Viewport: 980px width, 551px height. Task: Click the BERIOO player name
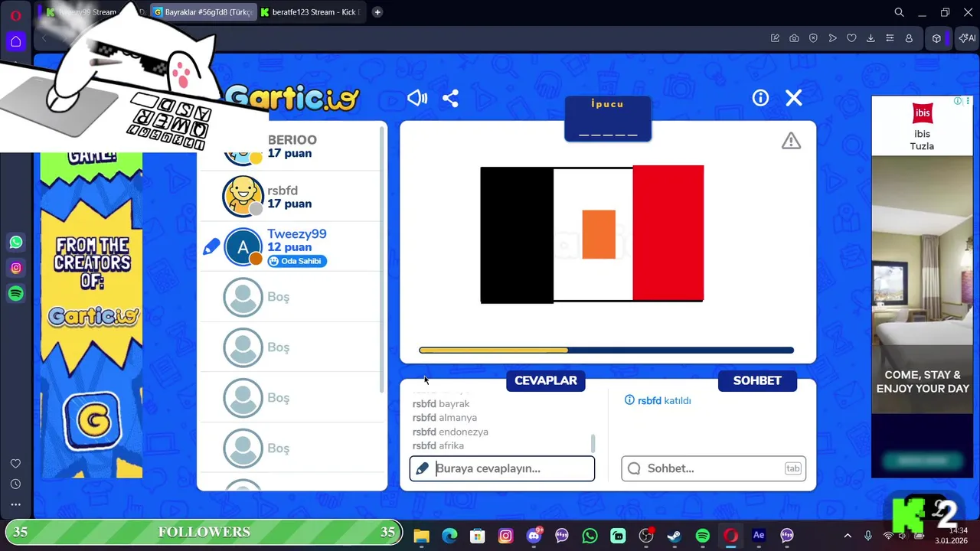pos(292,140)
